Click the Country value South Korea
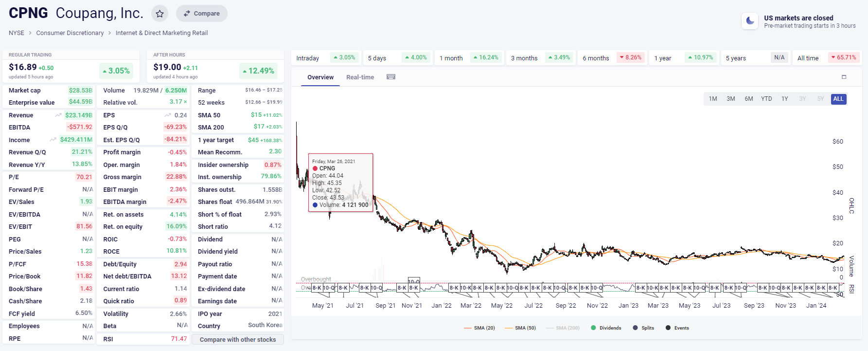Viewport: 868px width, 351px height. [x=265, y=325]
